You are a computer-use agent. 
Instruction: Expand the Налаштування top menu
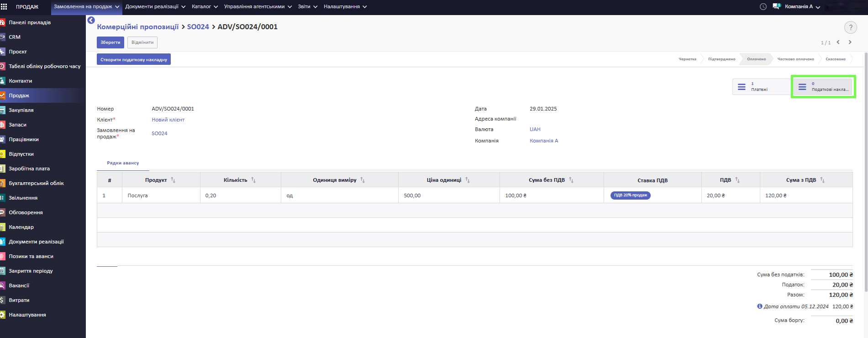tap(345, 7)
